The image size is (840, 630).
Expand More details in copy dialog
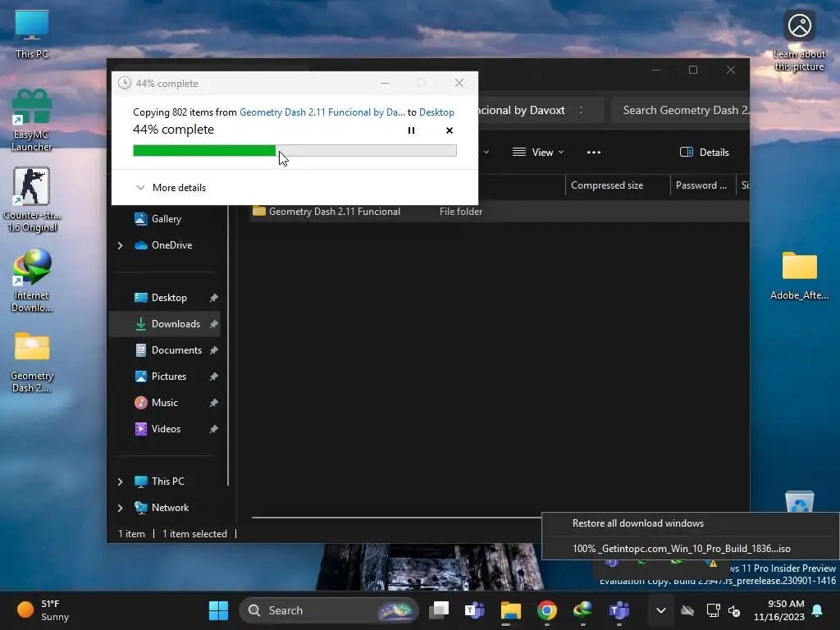[x=171, y=188]
